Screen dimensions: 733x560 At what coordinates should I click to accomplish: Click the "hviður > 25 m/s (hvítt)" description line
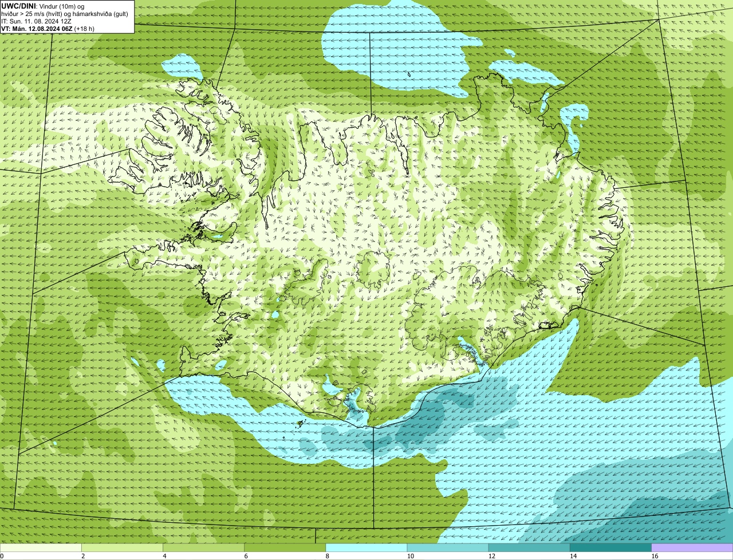[x=65, y=13]
